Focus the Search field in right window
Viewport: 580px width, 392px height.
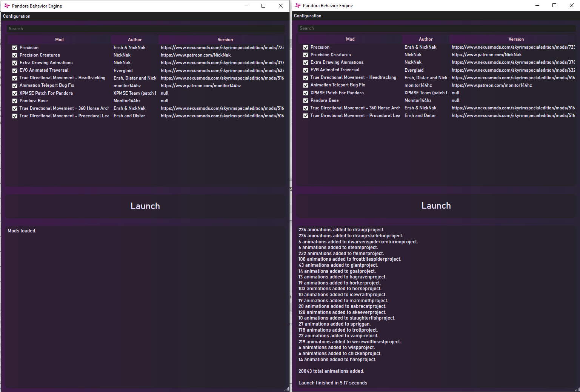[436, 28]
